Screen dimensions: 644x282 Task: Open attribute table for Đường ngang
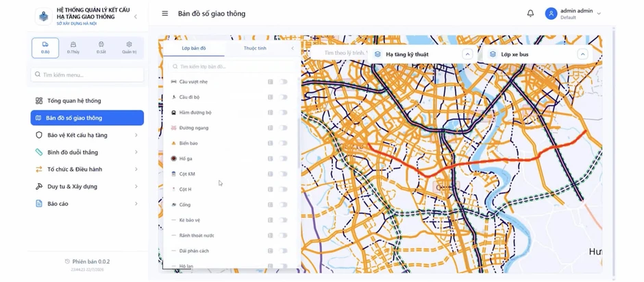[270, 128]
